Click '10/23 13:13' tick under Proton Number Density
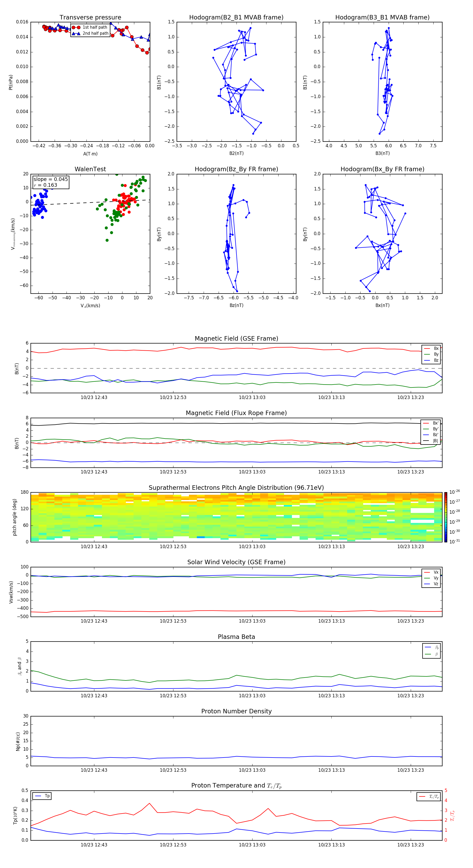 click(332, 770)
